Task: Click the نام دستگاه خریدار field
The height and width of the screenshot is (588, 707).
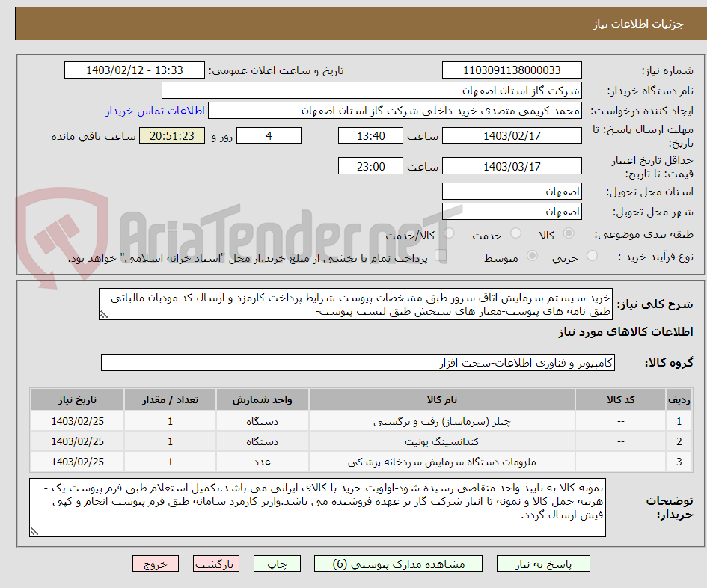Action: [x=372, y=91]
